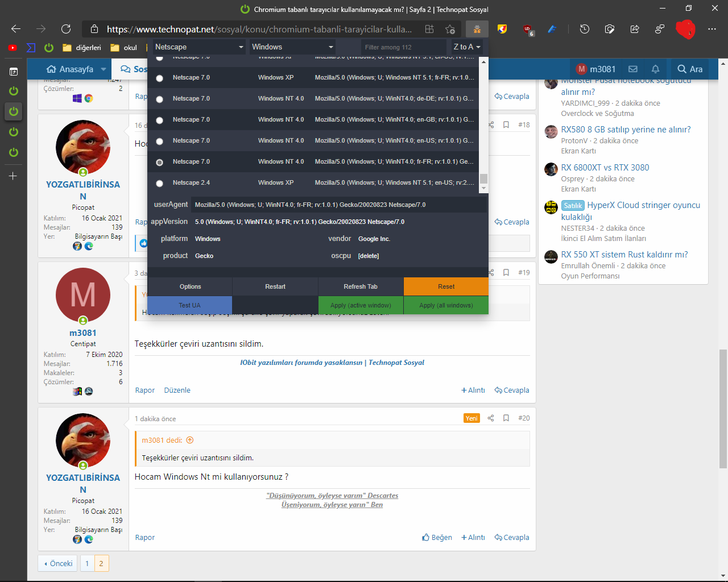
Task: Bookmark post #20
Action: [506, 418]
